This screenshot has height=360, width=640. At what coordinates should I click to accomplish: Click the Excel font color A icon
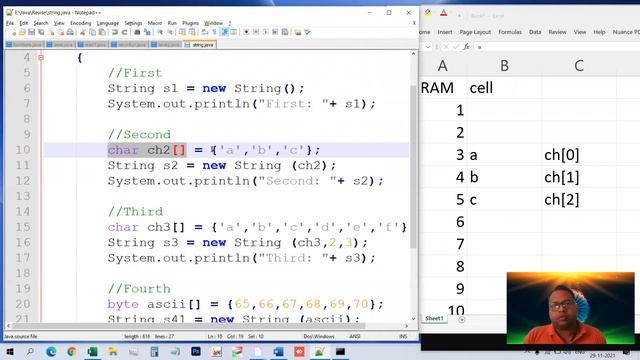pyautogui.click(x=444, y=13)
